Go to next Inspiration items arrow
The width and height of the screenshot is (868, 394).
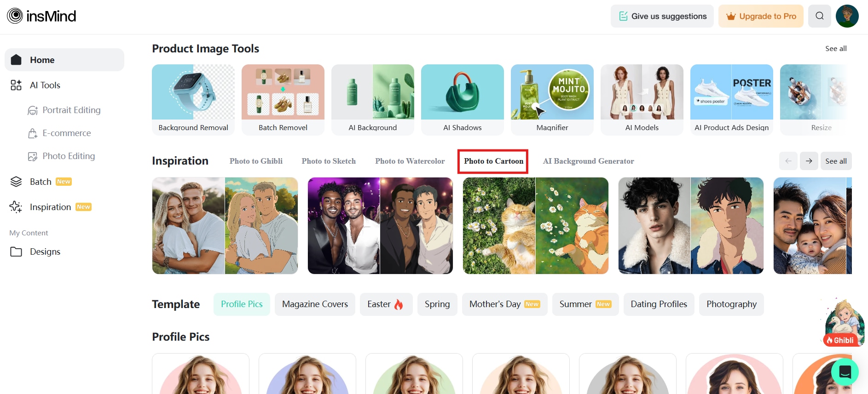tap(809, 161)
